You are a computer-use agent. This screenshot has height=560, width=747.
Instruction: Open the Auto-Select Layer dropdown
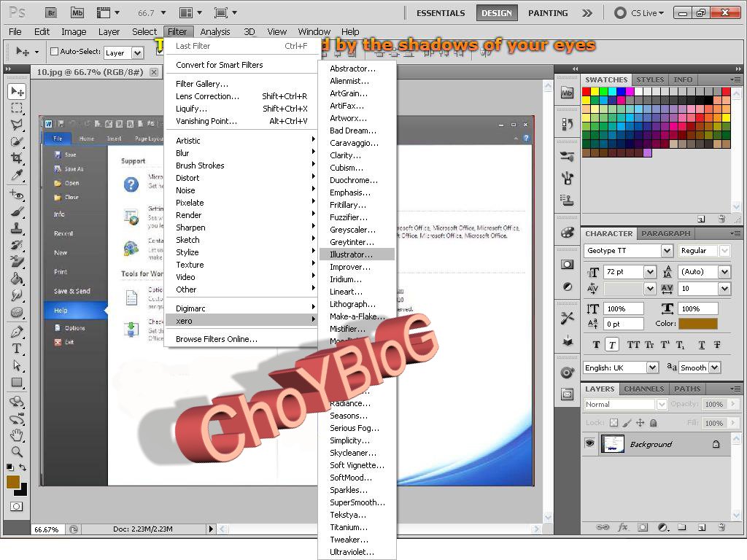(137, 52)
